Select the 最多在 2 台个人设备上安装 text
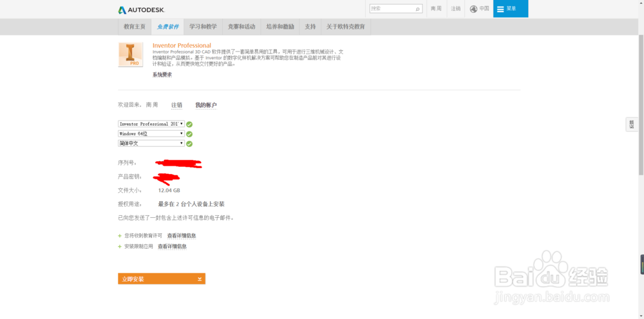The height and width of the screenshot is (319, 644). (x=191, y=204)
